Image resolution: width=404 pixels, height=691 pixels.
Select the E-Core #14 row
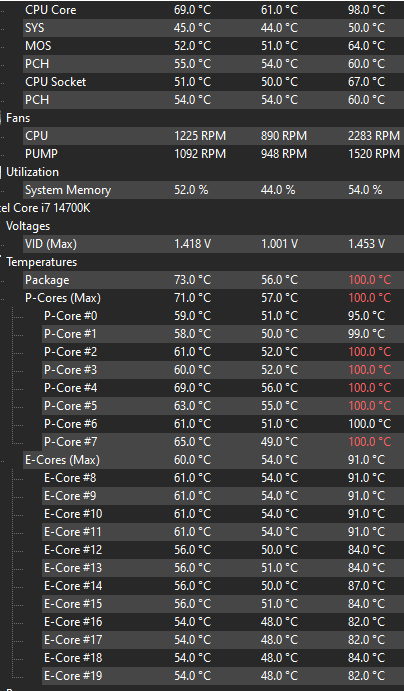click(223, 586)
